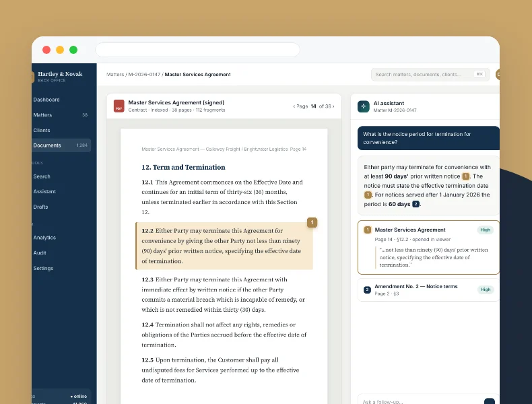Screen dimensions: 532x404
Task: Click the document page header line text
Action: pyautogui.click(x=224, y=149)
